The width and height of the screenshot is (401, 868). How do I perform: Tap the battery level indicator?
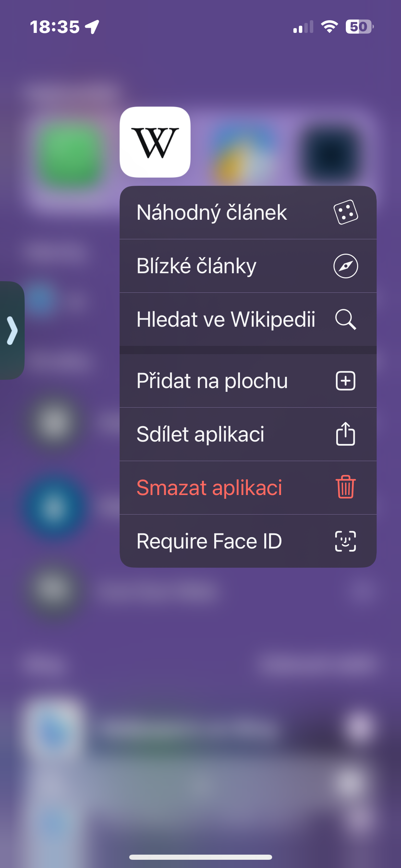tap(359, 27)
